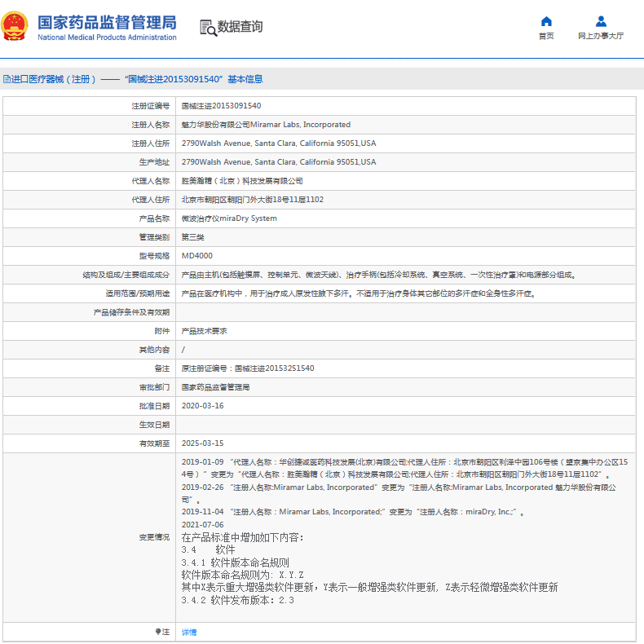This screenshot has width=644, height=644.
Task: Click the 产品技术要求 attachment value
Action: click(x=204, y=331)
